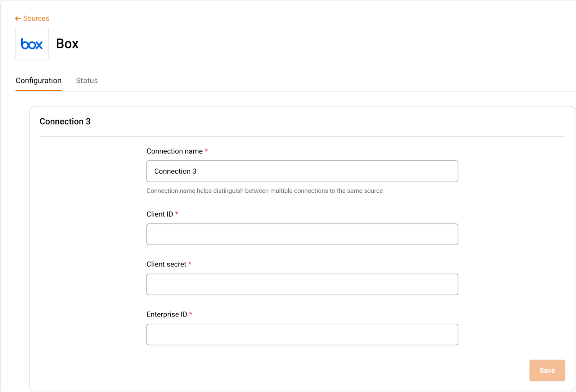Image resolution: width=576 pixels, height=392 pixels.
Task: Focus the Connection name input field
Action: [x=302, y=172]
